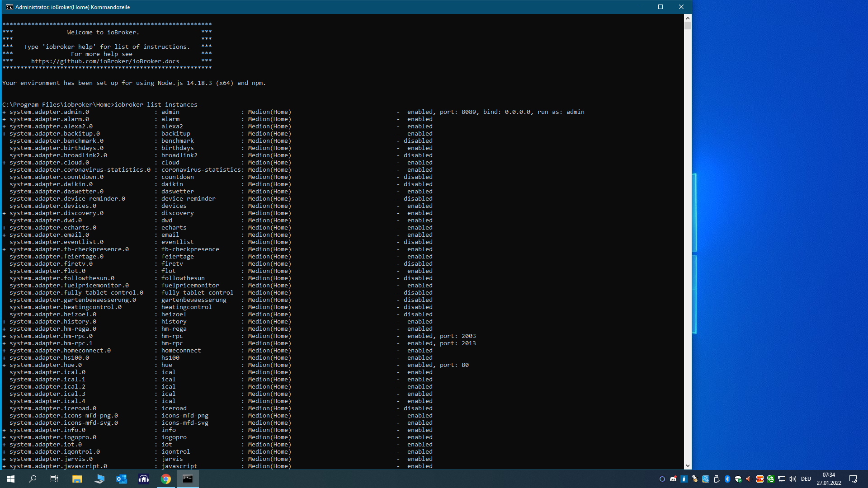This screenshot has width=868, height=488.
Task: Click the system.adapter.ical.4 entry
Action: pyautogui.click(x=47, y=401)
